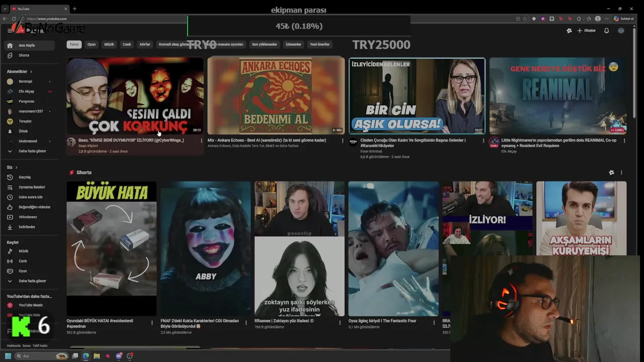Image resolution: width=644 pixels, height=362 pixels.
Task: Open Foon Kriminal channel link
Action: [371, 151]
